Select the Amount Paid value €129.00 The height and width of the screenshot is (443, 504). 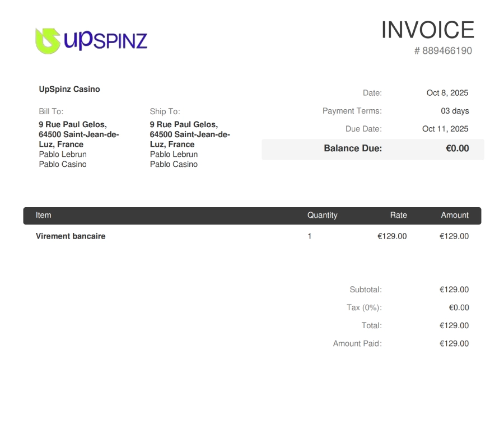coord(454,343)
